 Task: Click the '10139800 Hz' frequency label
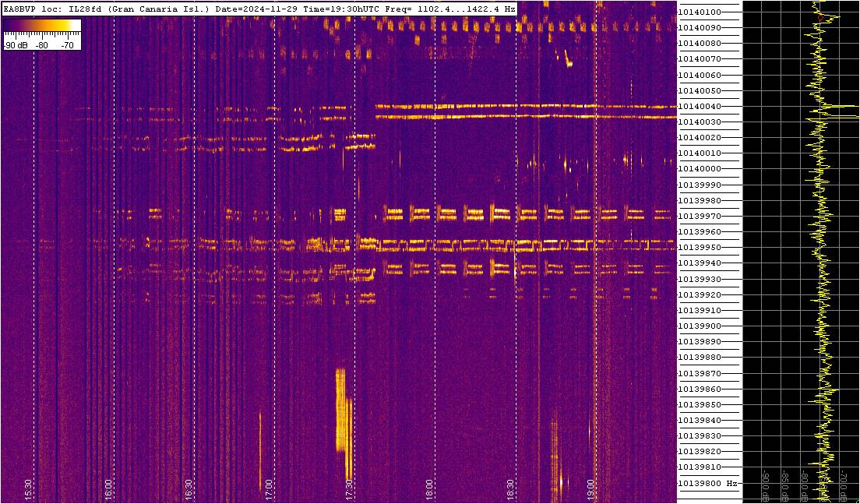point(707,484)
